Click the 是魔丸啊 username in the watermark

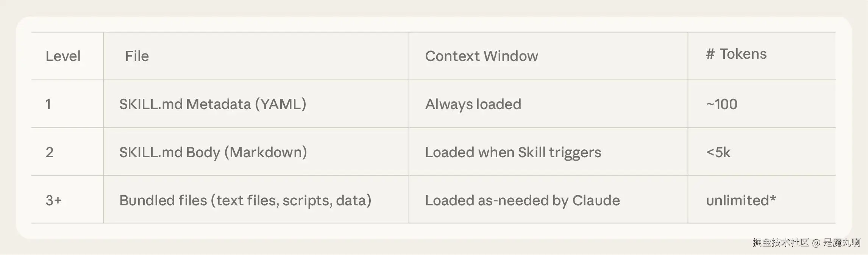coord(842,242)
